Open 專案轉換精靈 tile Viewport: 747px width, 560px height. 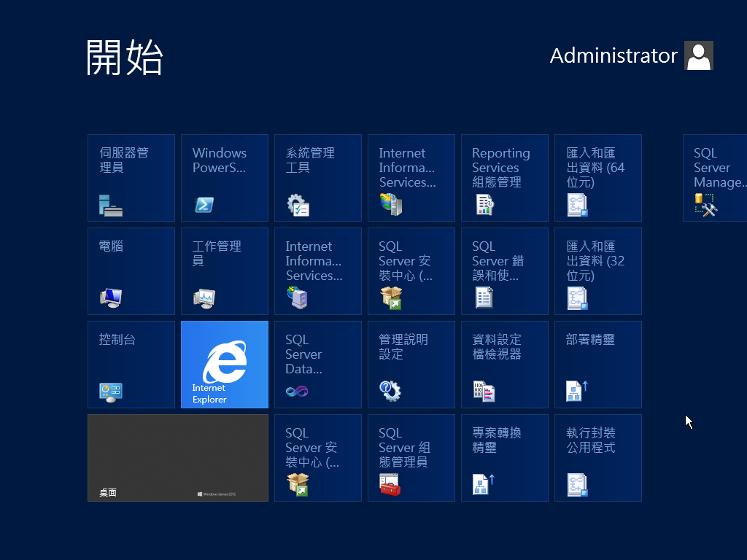click(505, 458)
